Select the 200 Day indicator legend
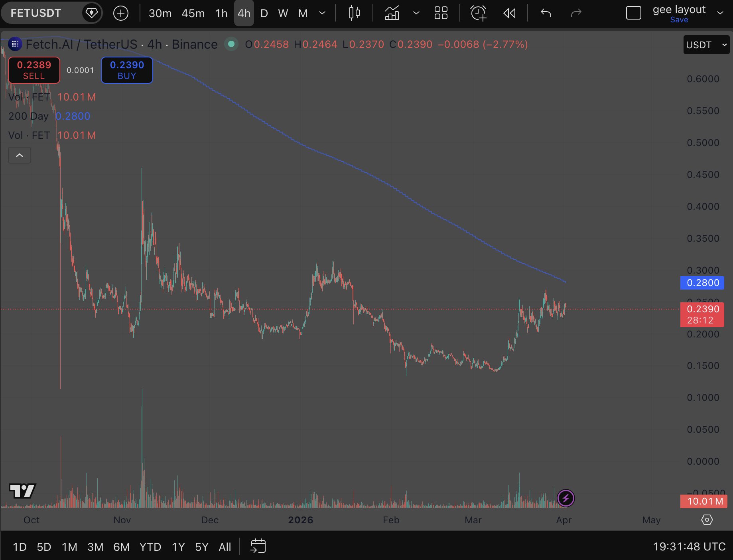Viewport: 733px width, 560px height. pos(28,116)
